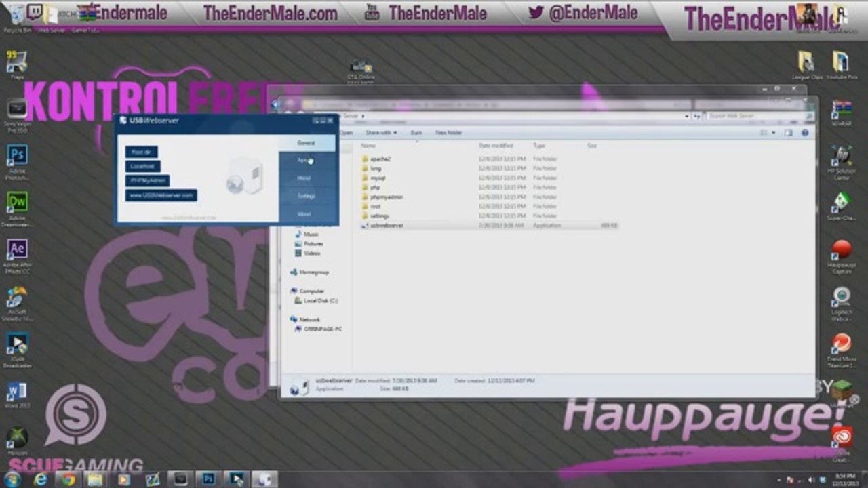
Task: Select the Adobe Dreamweaver desktop icon
Action: pyautogui.click(x=17, y=210)
